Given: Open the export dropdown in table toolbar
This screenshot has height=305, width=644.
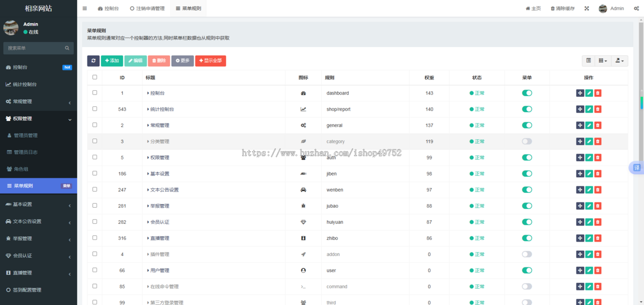Looking at the screenshot, I should tap(619, 61).
